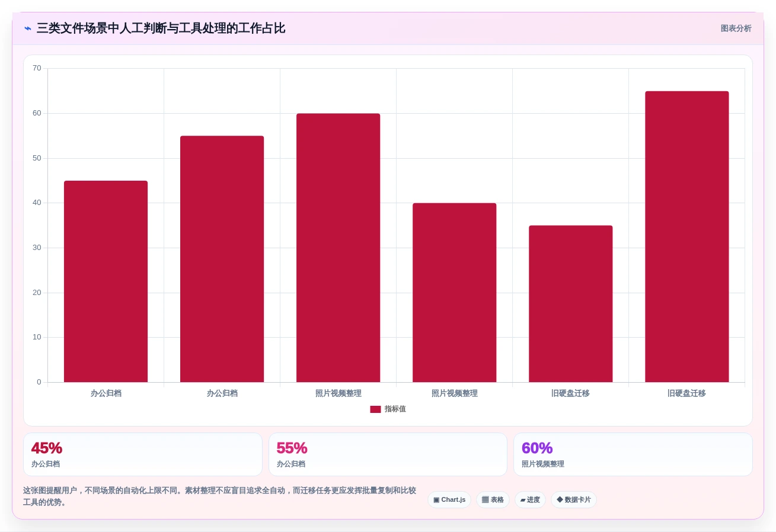Viewport: 776px width, 532px height.
Task: Click the bar with value 45
Action: 106,281
